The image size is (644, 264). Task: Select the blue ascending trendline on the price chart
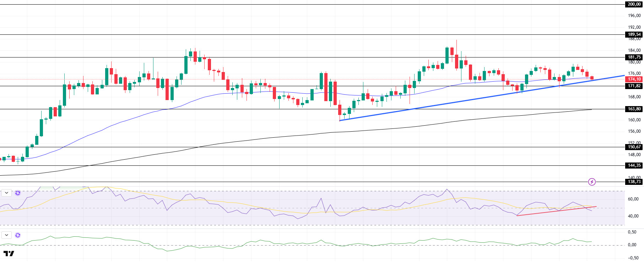coord(482,98)
